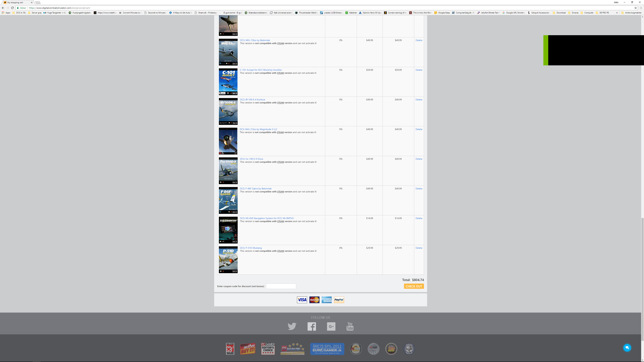Open the NS 430 Navigation System thumbnail
Screen dimensions: 644x362
228,230
